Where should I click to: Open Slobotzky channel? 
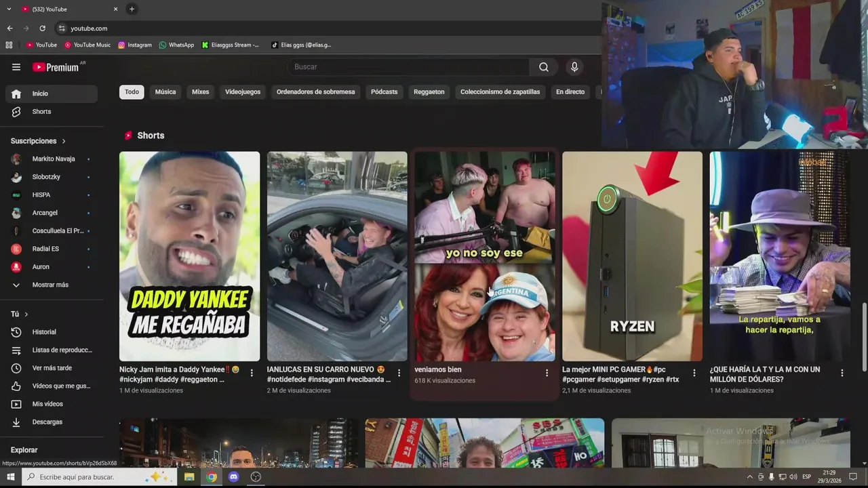pyautogui.click(x=52, y=177)
